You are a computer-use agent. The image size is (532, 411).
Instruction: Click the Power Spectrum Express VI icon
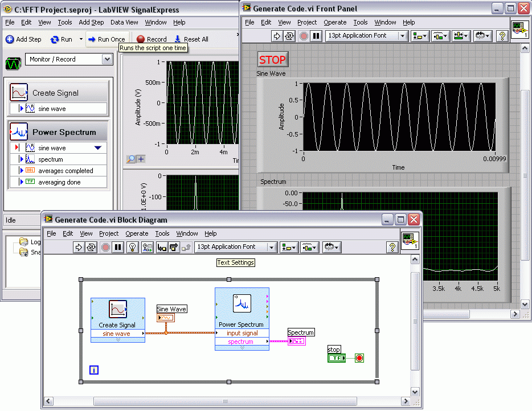[242, 305]
